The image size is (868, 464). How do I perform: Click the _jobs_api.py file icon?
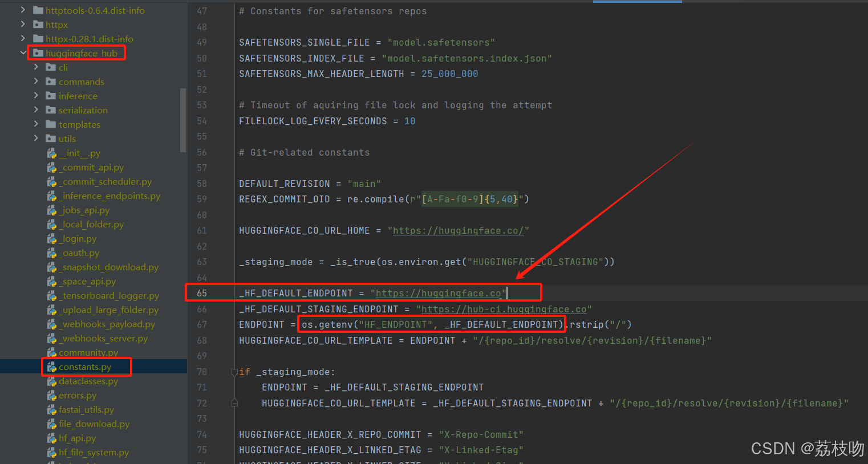(52, 210)
